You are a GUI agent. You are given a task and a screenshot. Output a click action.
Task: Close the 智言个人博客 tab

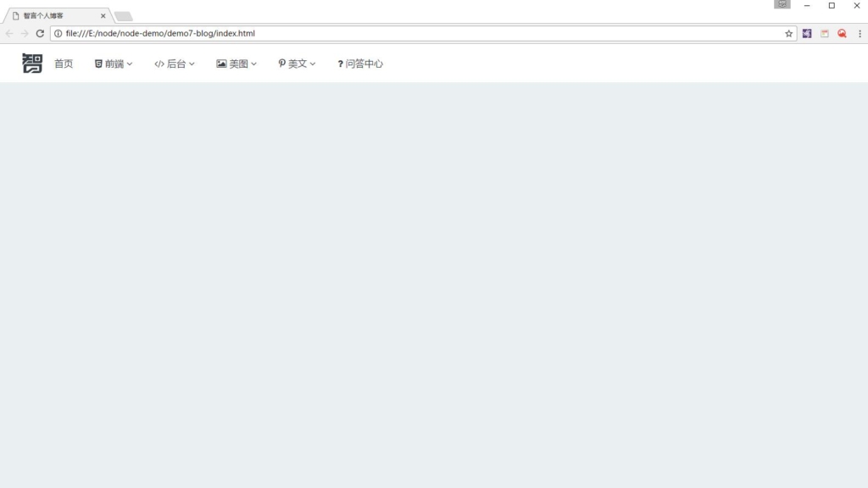click(103, 16)
